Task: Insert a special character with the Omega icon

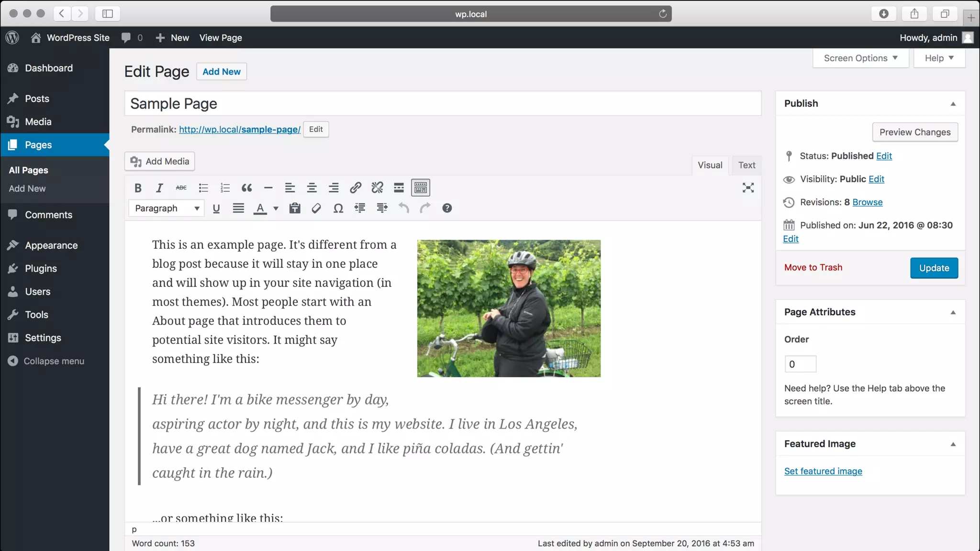Action: point(338,208)
